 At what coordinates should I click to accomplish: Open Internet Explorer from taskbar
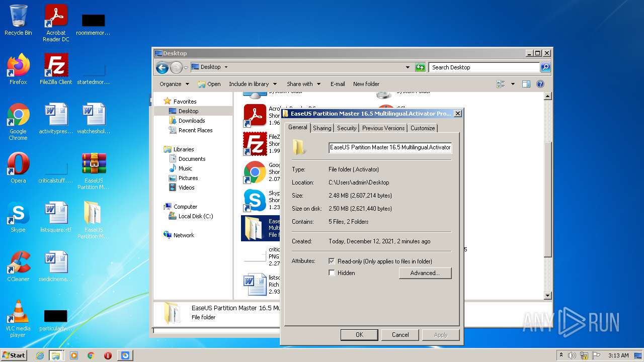[x=40, y=355]
